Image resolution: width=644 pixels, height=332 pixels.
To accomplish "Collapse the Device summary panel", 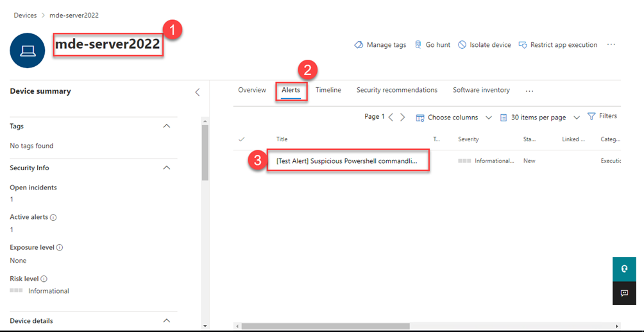I will click(198, 92).
